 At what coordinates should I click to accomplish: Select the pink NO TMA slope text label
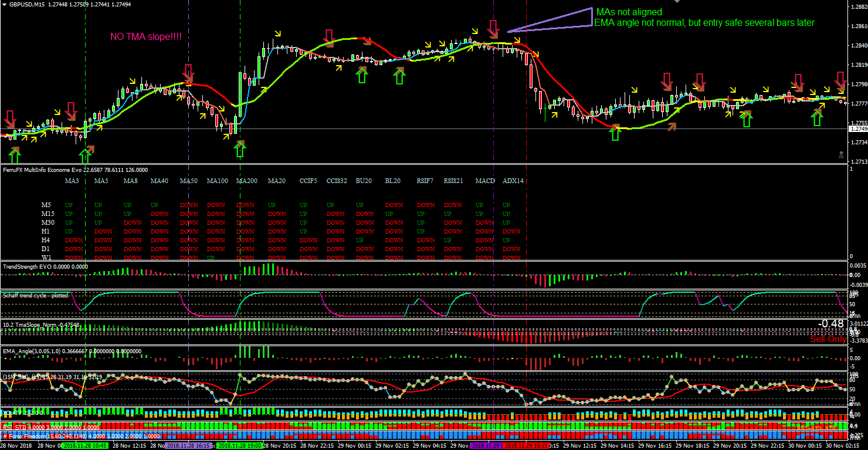click(x=146, y=37)
